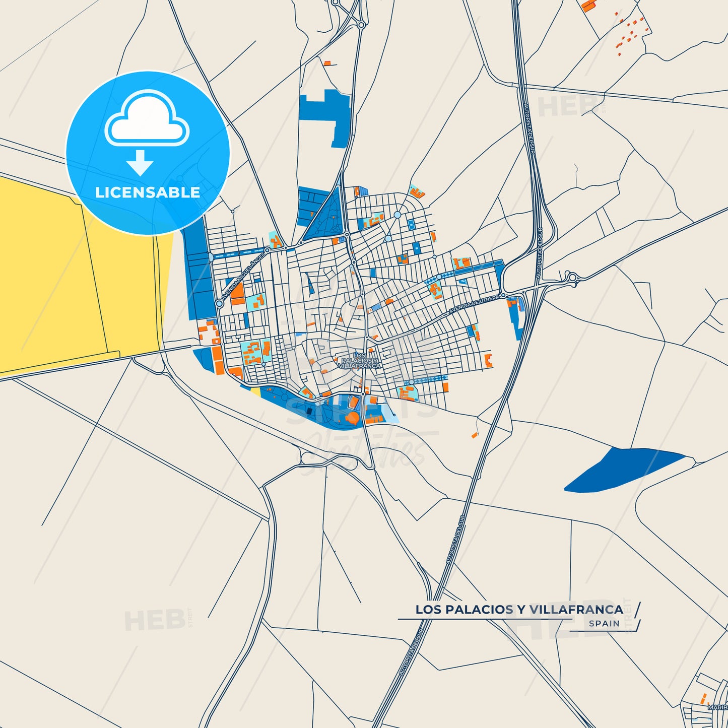Click the highway roundabout east of the Autopista
Viewport: 728px width, 728px height.
pyautogui.click(x=572, y=277)
